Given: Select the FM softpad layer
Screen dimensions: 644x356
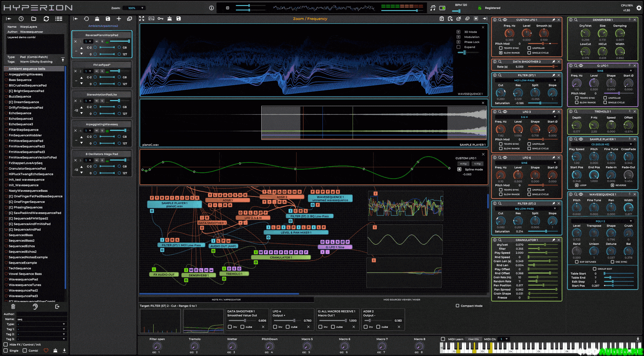Looking at the screenshot, I should click(x=102, y=65).
